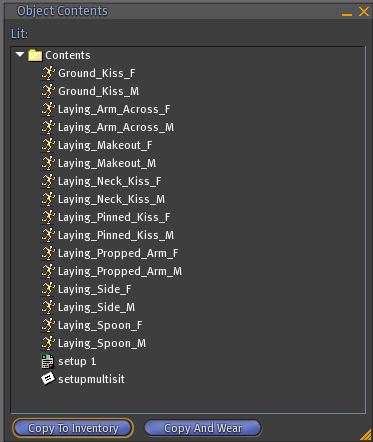
Task: Click the notecard icon next to setupmultisit
Action: (48, 379)
